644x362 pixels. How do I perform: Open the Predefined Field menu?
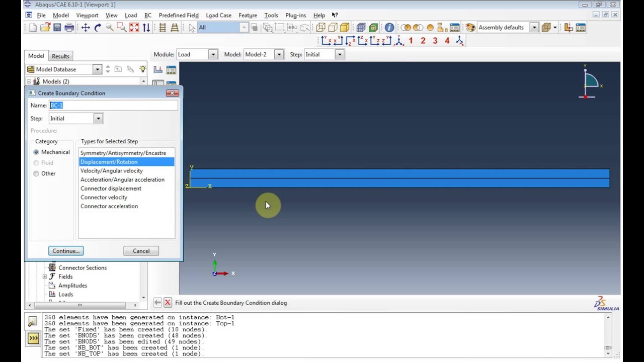click(x=179, y=15)
